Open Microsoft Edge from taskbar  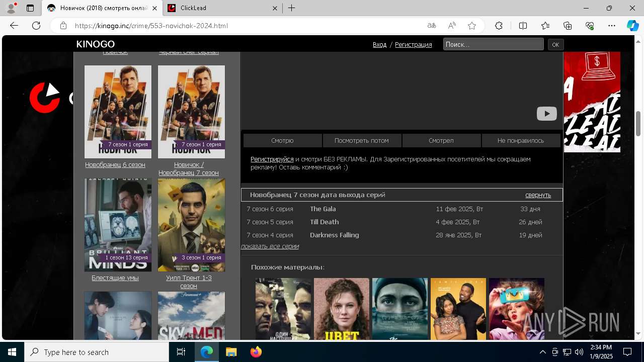point(207,352)
